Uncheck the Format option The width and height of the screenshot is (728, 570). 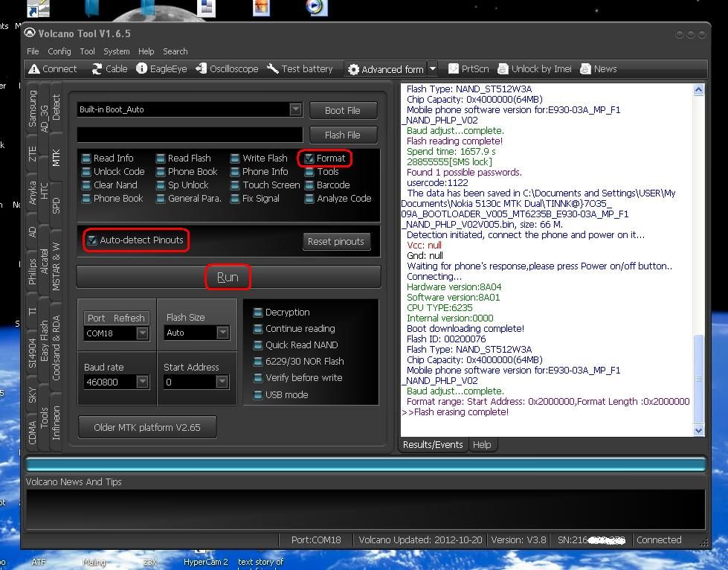tap(309, 158)
